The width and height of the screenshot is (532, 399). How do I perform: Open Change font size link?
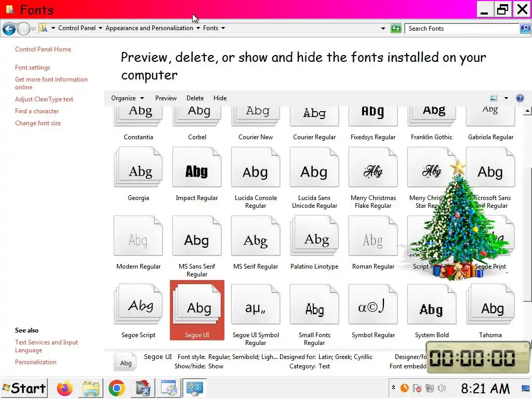(38, 123)
